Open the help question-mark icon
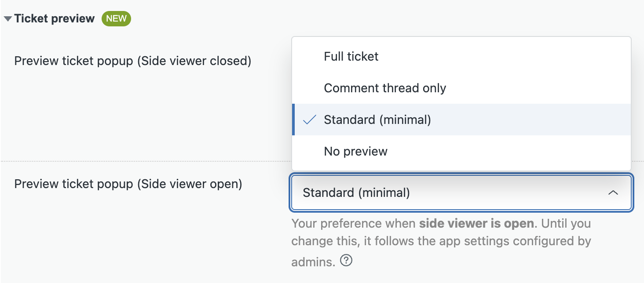The width and height of the screenshot is (644, 283). (347, 261)
